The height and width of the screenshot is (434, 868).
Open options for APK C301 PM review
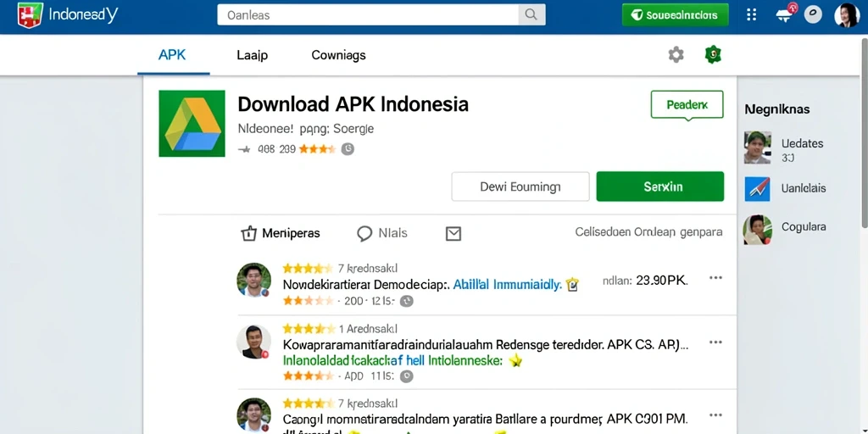point(715,415)
